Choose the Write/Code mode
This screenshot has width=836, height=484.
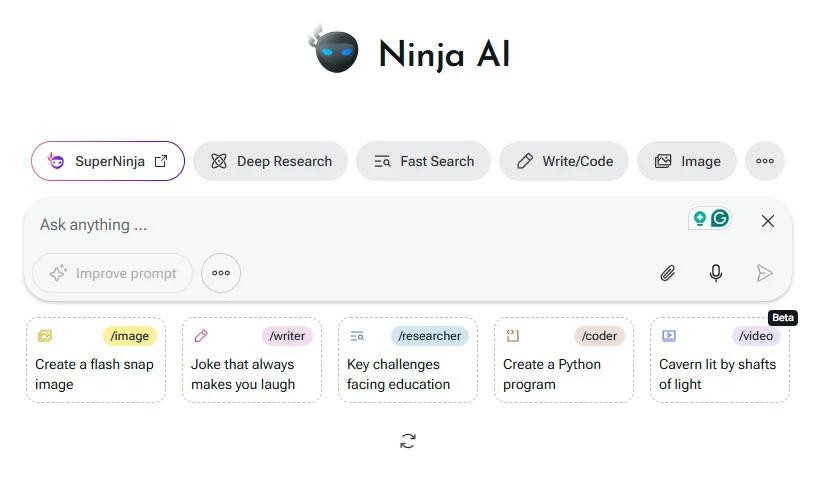pos(564,161)
